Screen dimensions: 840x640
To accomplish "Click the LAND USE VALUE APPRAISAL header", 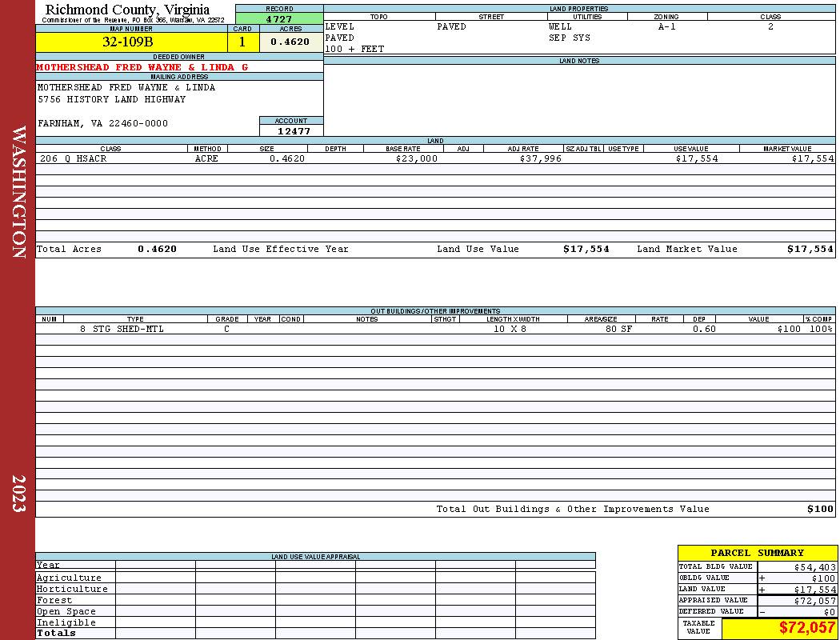I will pyautogui.click(x=315, y=557).
